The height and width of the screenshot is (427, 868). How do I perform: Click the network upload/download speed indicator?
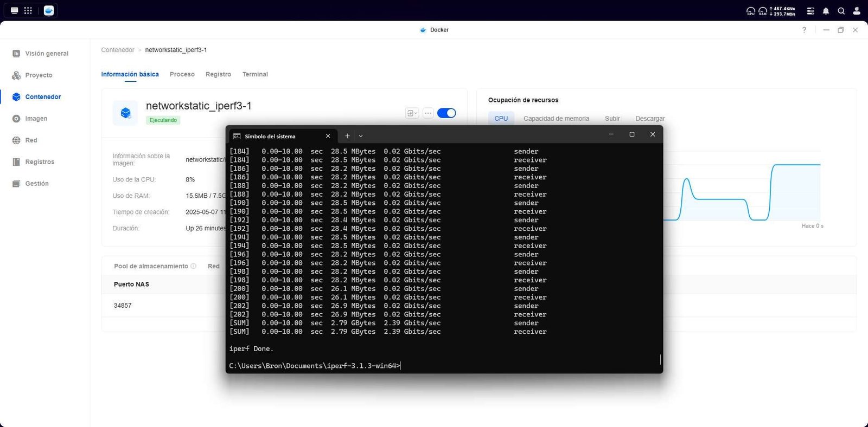click(783, 11)
